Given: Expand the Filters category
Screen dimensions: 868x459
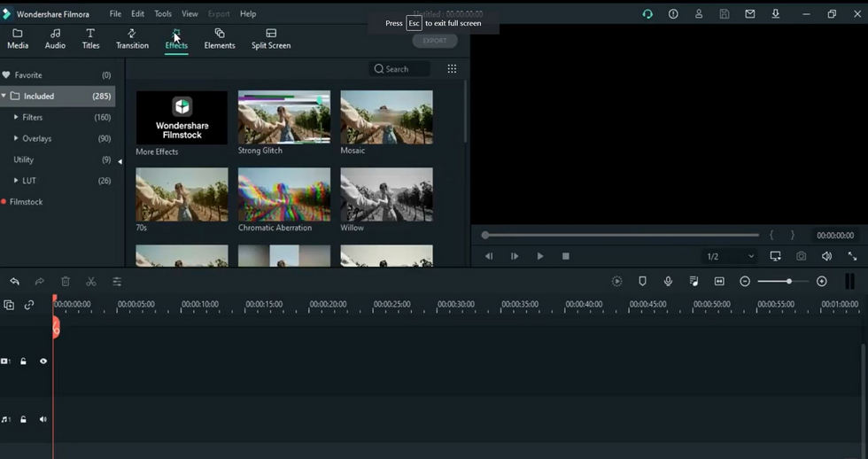Looking at the screenshot, I should [16, 117].
